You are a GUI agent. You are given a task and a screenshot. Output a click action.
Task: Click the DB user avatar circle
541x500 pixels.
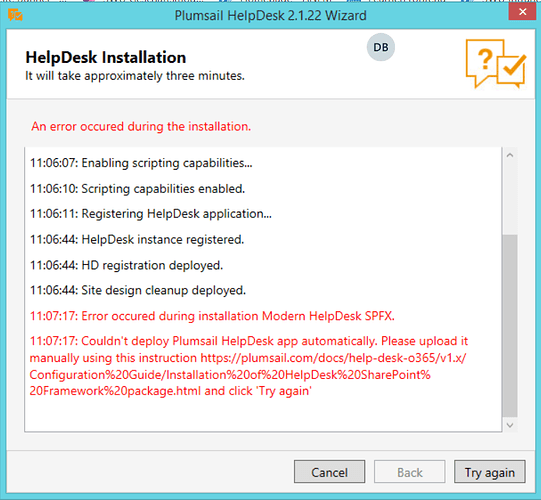click(381, 47)
